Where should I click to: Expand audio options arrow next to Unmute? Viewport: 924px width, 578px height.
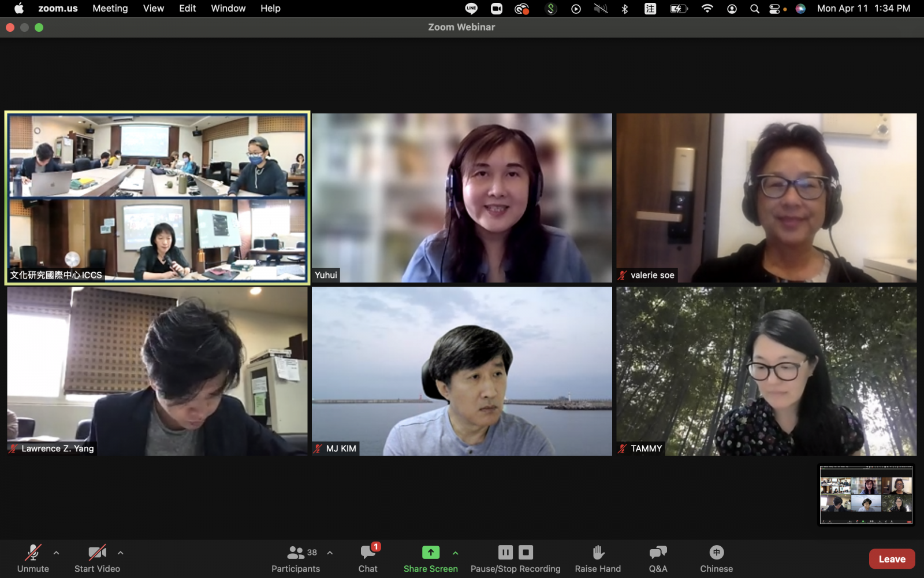[56, 553]
